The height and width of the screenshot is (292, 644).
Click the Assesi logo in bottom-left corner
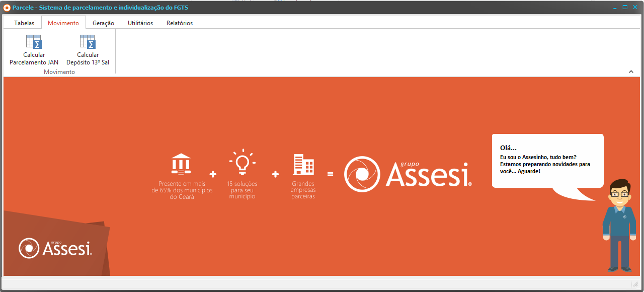(x=55, y=248)
